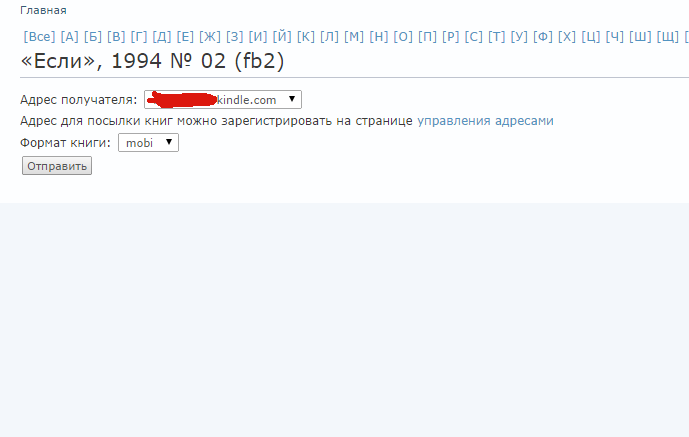The image size is (689, 437).
Task: Browse the letter [Ш] listing
Action: pos(640,36)
